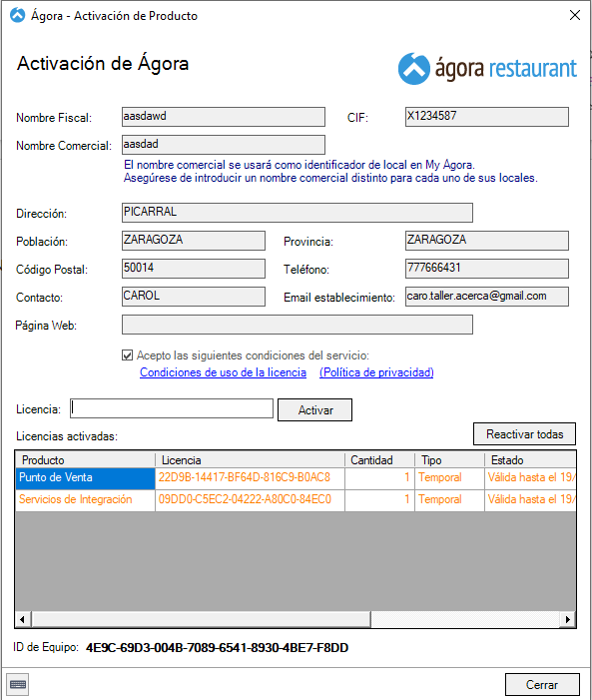This screenshot has height=700, width=592.
Task: Click the empty Página Web field
Action: (x=297, y=325)
